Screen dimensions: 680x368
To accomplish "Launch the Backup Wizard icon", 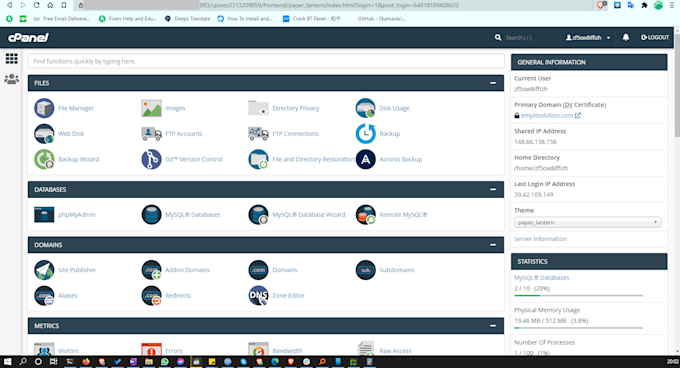I will coord(44,159).
